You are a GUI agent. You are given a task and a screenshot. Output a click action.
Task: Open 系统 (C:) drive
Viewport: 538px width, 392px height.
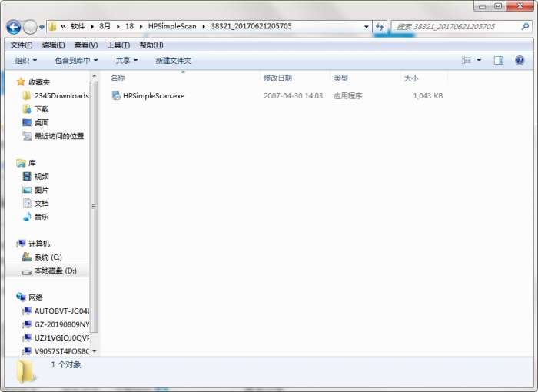(x=42, y=257)
